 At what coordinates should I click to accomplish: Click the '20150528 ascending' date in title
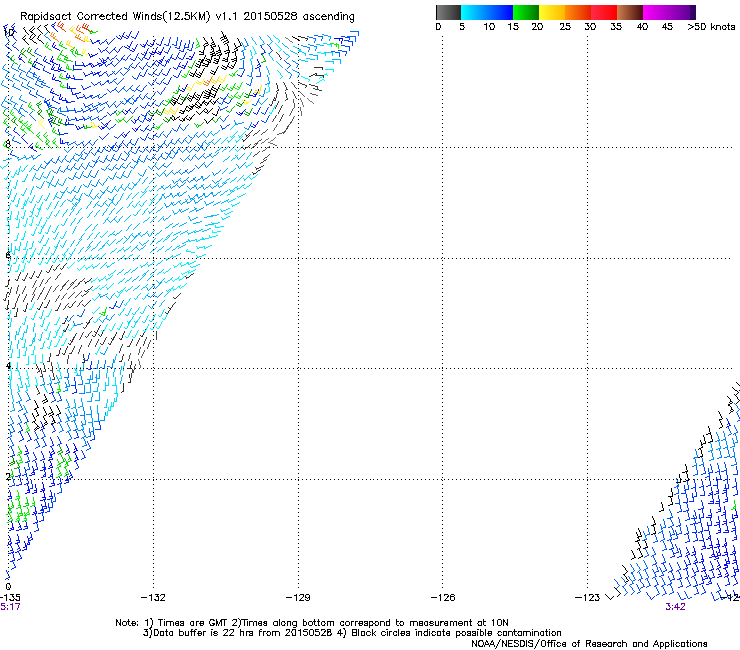pyautogui.click(x=299, y=17)
